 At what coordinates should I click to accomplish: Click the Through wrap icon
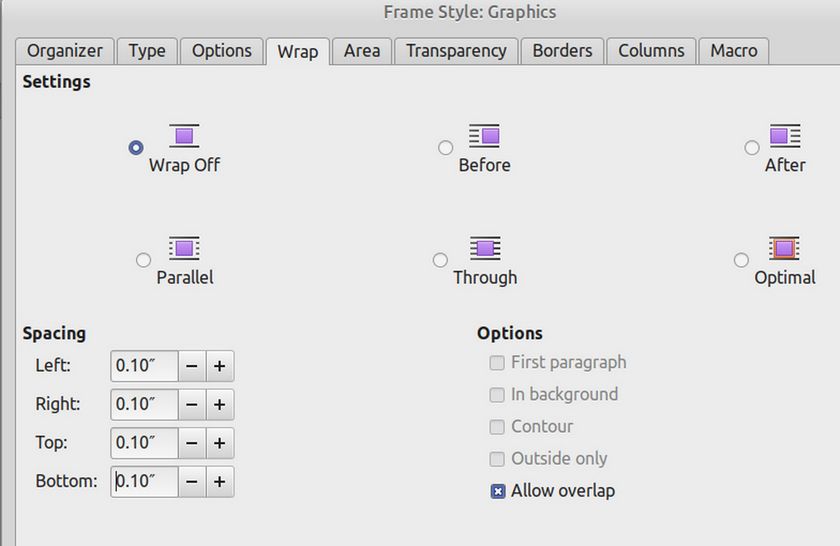pos(485,248)
